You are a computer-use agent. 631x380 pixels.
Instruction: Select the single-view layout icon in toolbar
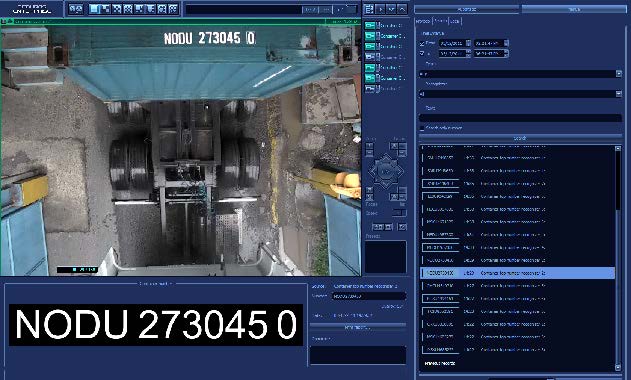(x=94, y=8)
